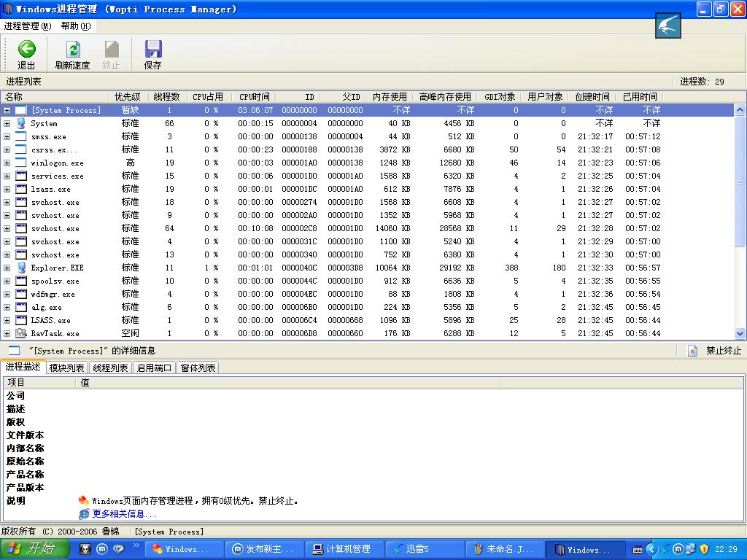Click the first quick launch icon in taskbar
Image resolution: width=747 pixels, height=560 pixels.
pyautogui.click(x=85, y=549)
